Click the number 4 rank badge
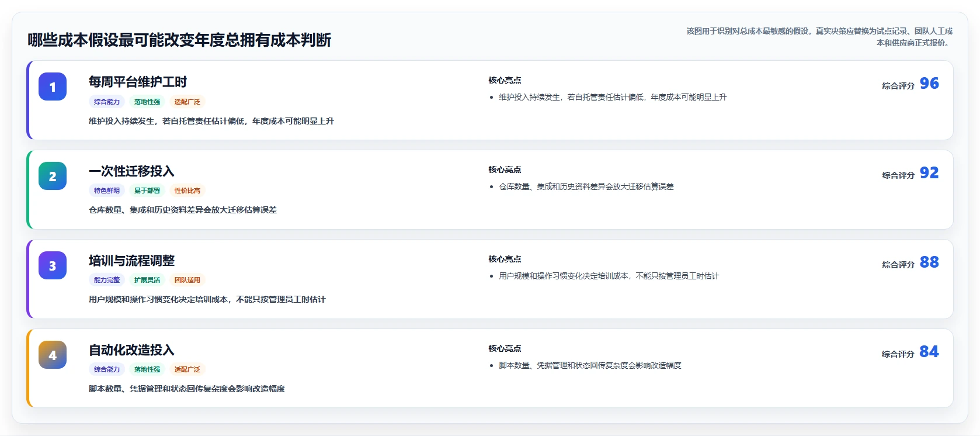 [53, 355]
